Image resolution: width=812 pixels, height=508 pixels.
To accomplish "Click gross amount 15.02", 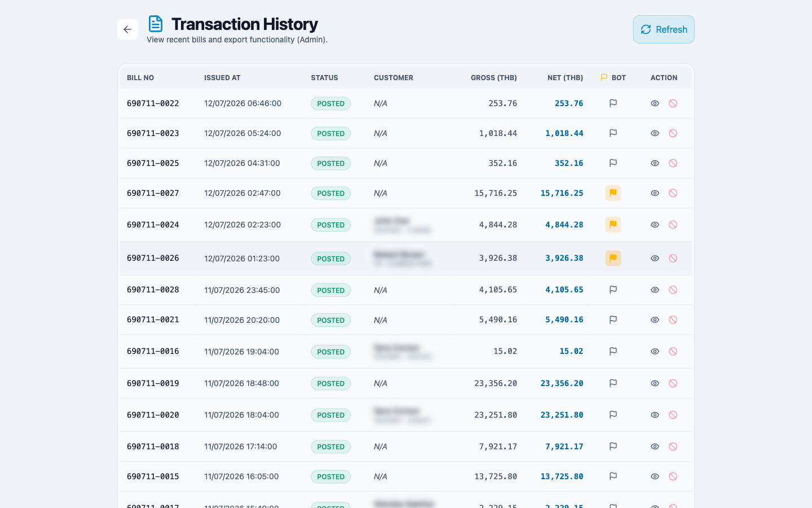I will pyautogui.click(x=505, y=351).
